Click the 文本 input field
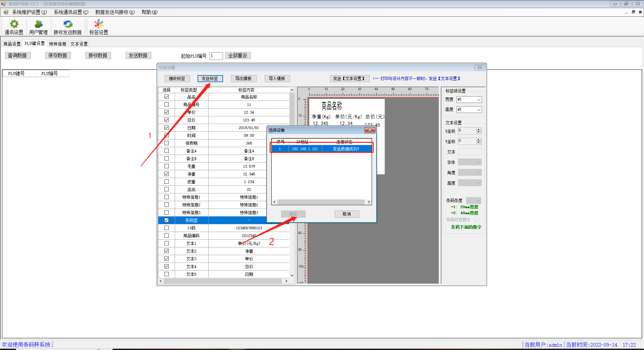This screenshot has width=644, height=350. 470,152
